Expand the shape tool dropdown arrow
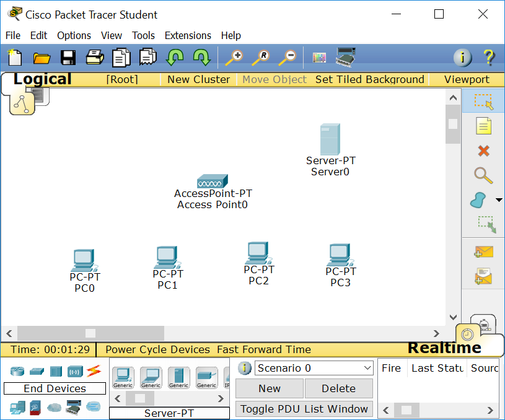The height and width of the screenshot is (420, 505). pyautogui.click(x=499, y=200)
